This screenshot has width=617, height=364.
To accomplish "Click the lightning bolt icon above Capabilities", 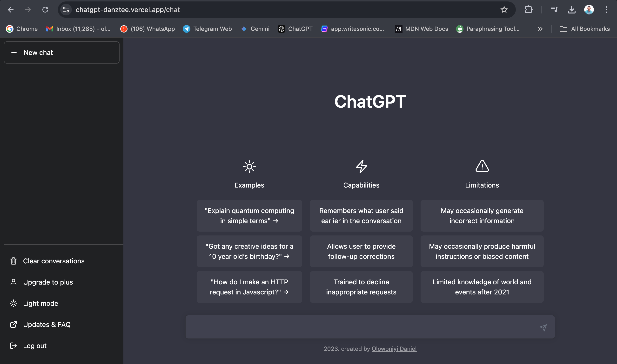I will click(x=361, y=167).
